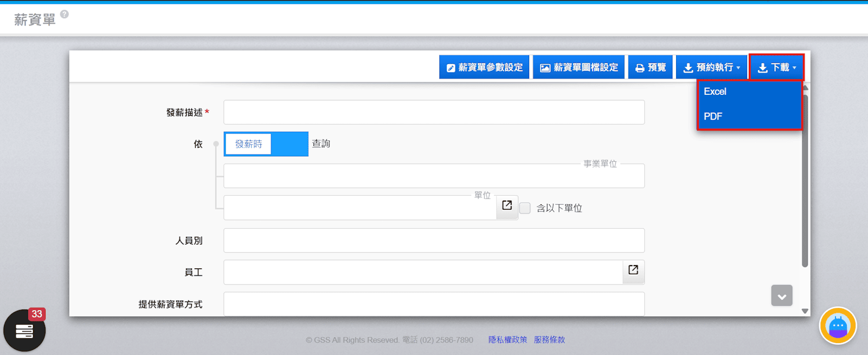Check the 含以下單位 checkbox

coord(525,208)
